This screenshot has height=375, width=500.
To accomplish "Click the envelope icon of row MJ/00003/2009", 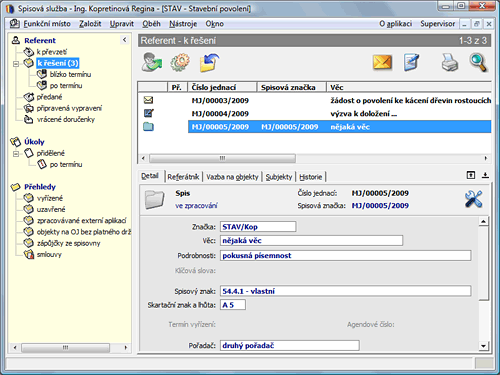I will click(x=148, y=100).
